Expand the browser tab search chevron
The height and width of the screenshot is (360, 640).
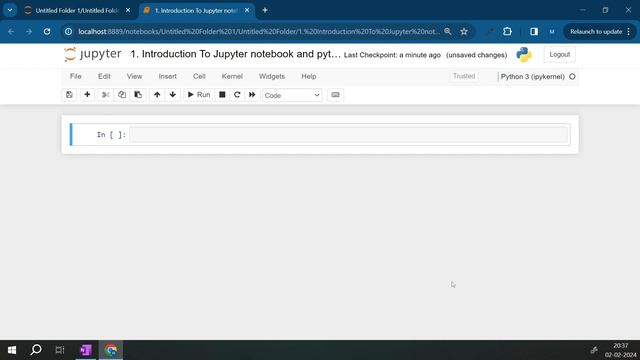[x=10, y=11]
